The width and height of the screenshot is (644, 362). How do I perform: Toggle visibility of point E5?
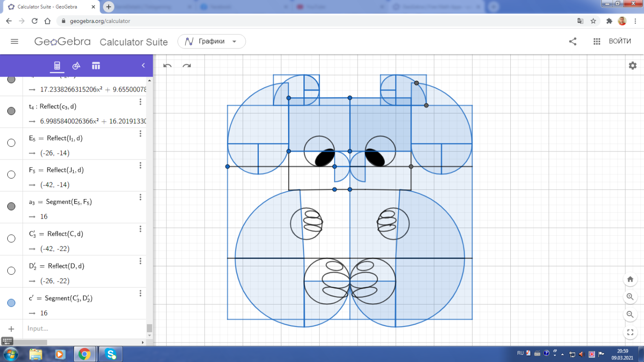coord(11,143)
